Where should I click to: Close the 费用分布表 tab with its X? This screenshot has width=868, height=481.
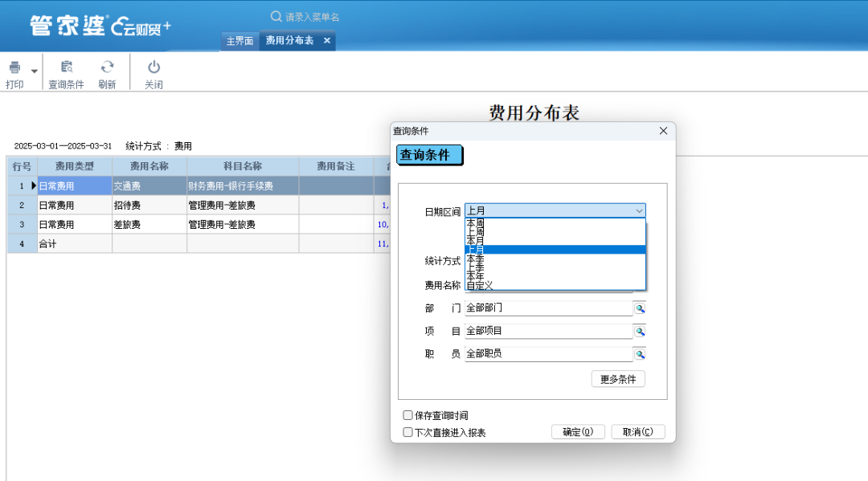pos(325,40)
